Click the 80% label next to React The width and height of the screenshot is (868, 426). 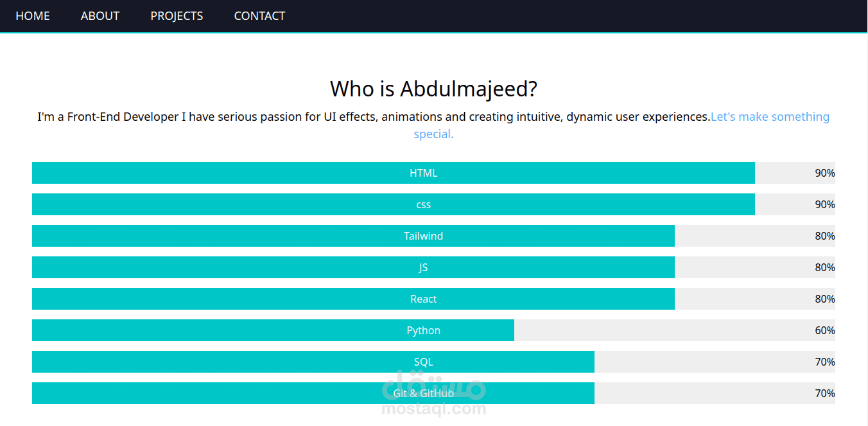click(x=824, y=299)
